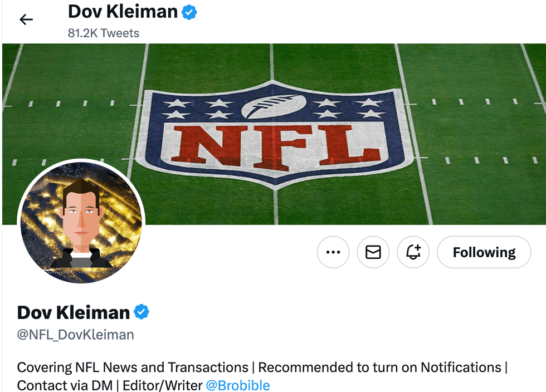The width and height of the screenshot is (546, 392).
Task: Click the verified badge next to header name
Action: click(188, 11)
